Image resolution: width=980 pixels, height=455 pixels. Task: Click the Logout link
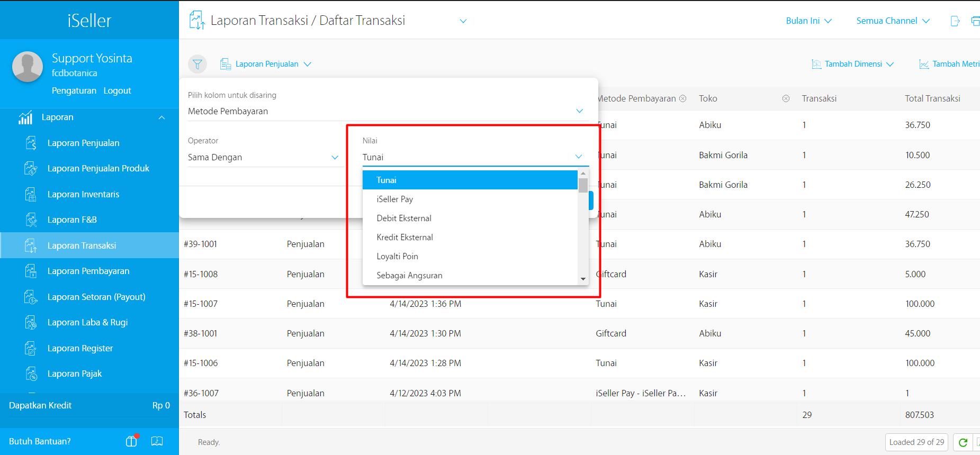click(x=117, y=90)
